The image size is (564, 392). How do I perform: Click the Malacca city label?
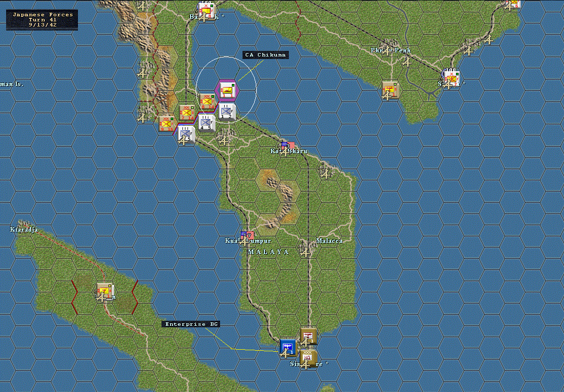[x=329, y=241]
